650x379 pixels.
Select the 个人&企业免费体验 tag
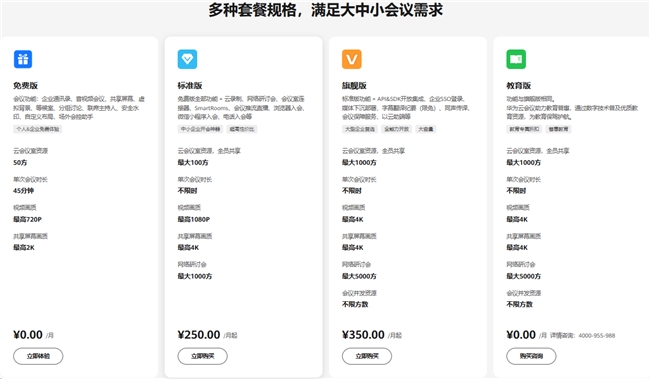pyautogui.click(x=38, y=129)
